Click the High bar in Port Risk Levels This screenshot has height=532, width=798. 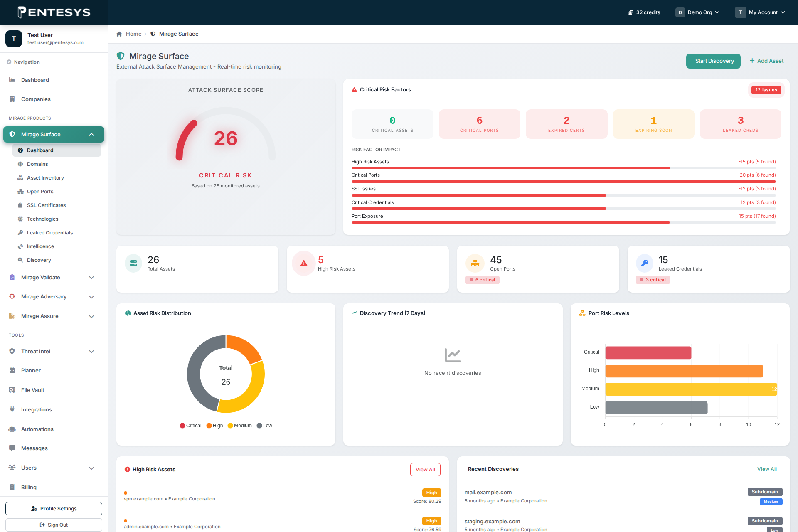(x=684, y=371)
